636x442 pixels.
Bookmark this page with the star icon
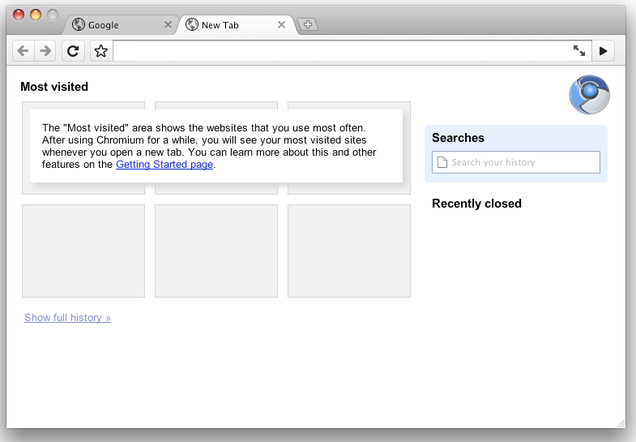[101, 51]
